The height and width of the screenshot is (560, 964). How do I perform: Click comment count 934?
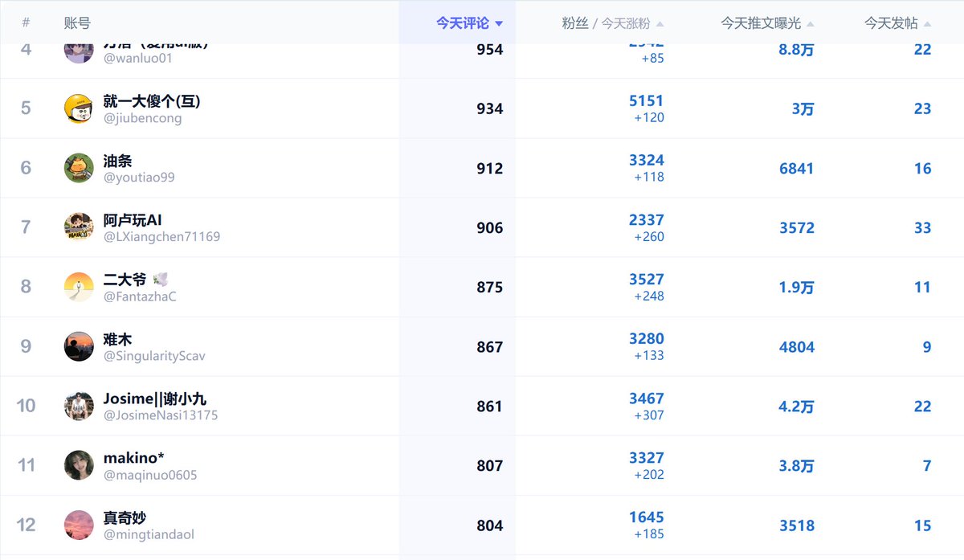click(490, 108)
